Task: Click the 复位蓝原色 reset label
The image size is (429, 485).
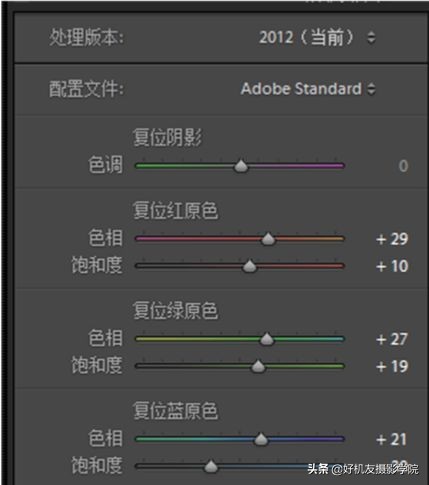Action: click(175, 411)
